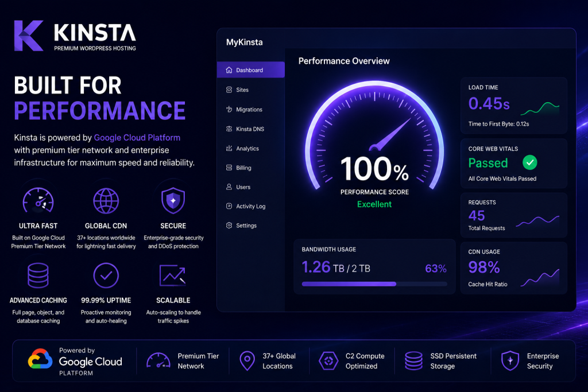
Task: Click the Premium Tier Network gauge icon
Action: [158, 360]
